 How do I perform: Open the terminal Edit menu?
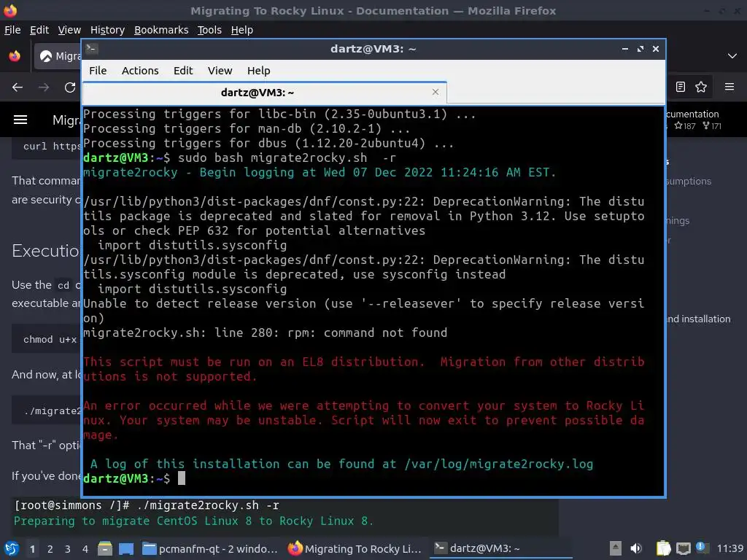[x=183, y=71]
